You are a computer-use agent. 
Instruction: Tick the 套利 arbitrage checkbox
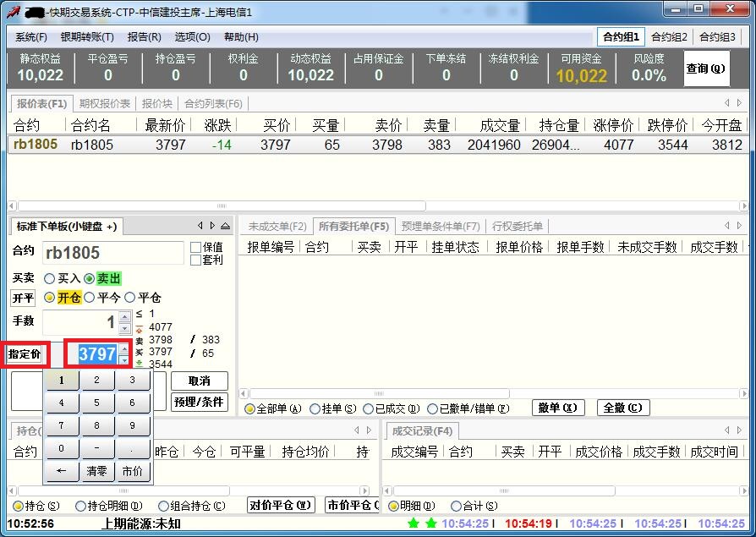195,260
